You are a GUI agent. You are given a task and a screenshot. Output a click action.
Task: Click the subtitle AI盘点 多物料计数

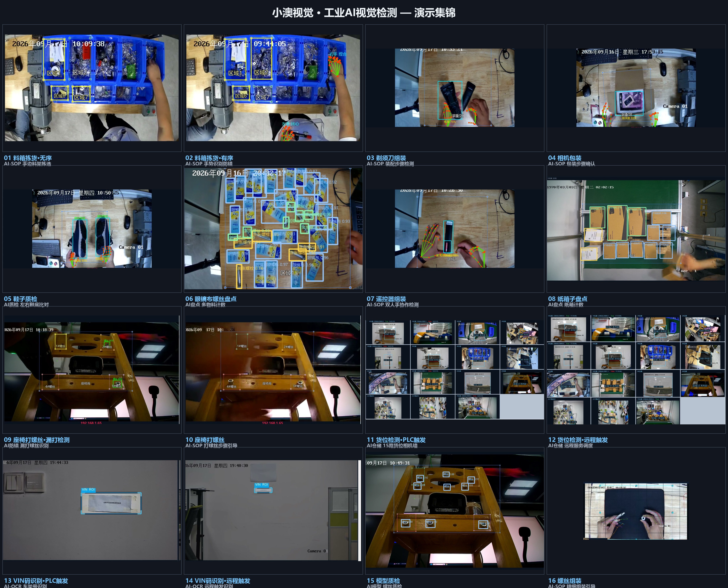(x=205, y=305)
